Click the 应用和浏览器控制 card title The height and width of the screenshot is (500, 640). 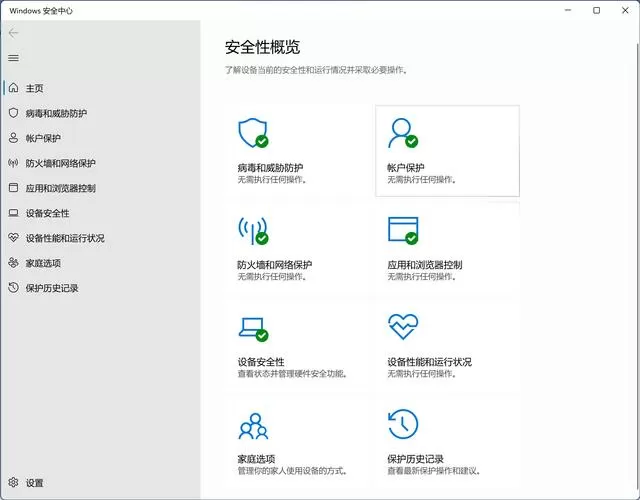[425, 265]
